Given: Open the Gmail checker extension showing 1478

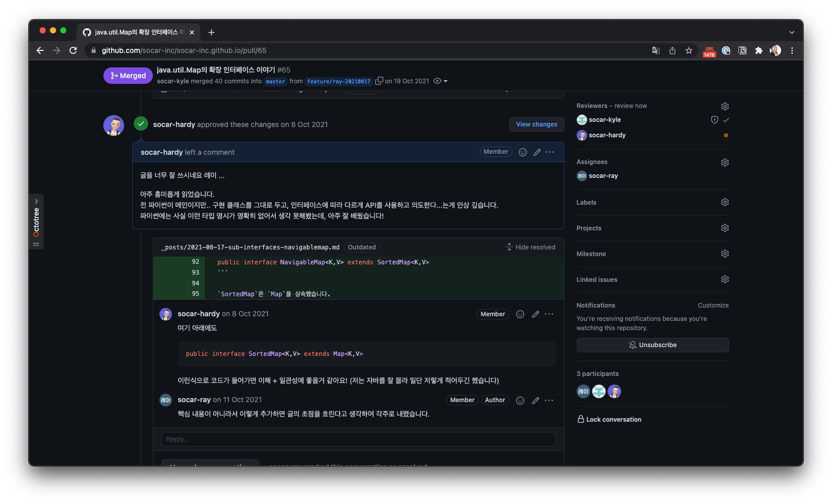Looking at the screenshot, I should [x=710, y=51].
